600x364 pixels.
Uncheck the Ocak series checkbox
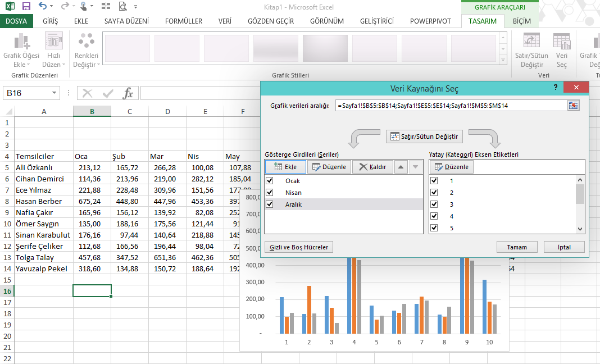tap(270, 181)
